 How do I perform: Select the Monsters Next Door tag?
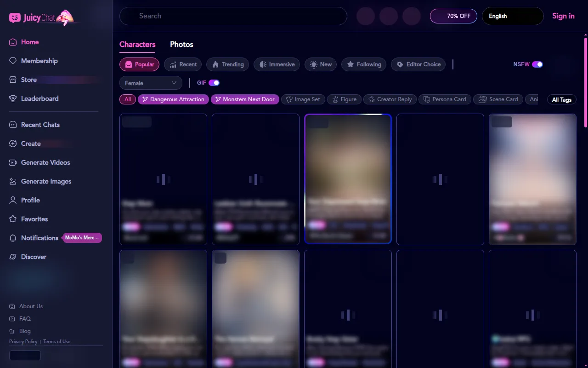point(245,99)
